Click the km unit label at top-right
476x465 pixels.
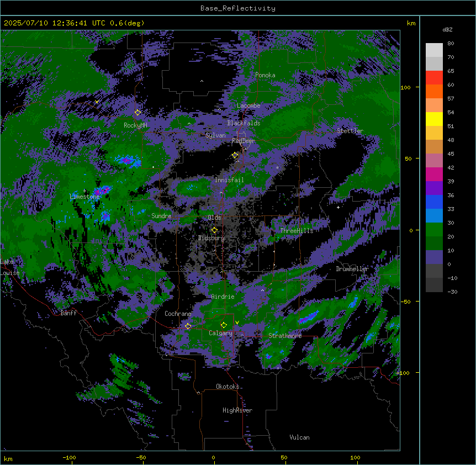411,23
